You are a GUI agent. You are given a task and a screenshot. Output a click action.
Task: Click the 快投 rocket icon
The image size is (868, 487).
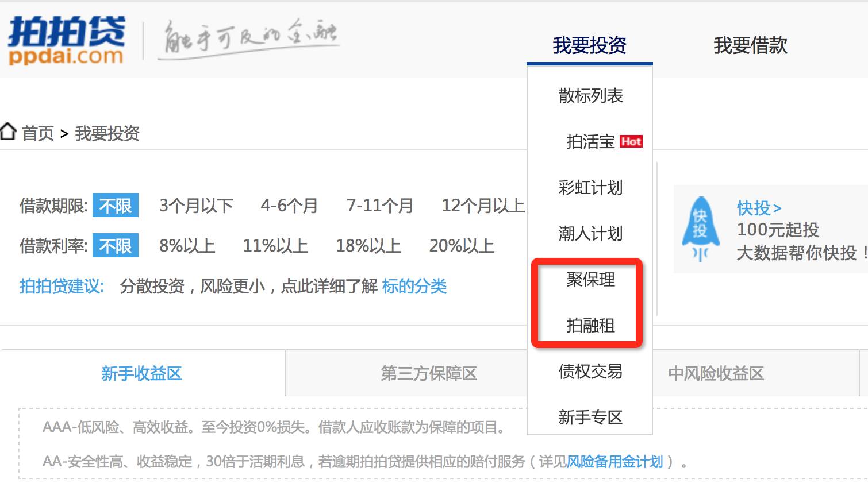tap(700, 229)
